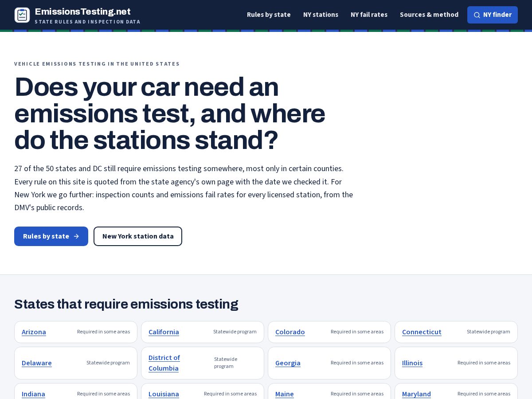
Task: Click the EmissionsTesting.net clipboard logo icon
Action: click(22, 15)
